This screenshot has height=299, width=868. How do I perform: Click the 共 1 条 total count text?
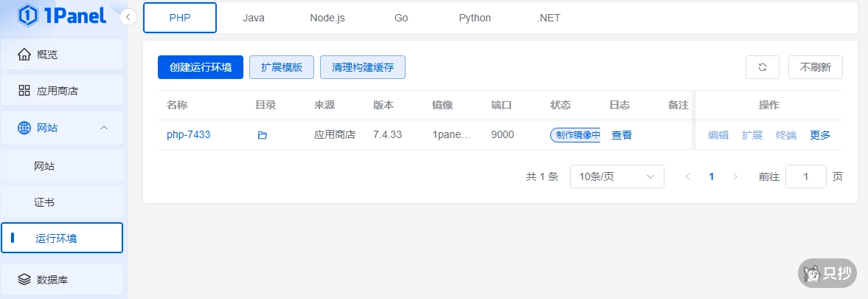click(542, 176)
